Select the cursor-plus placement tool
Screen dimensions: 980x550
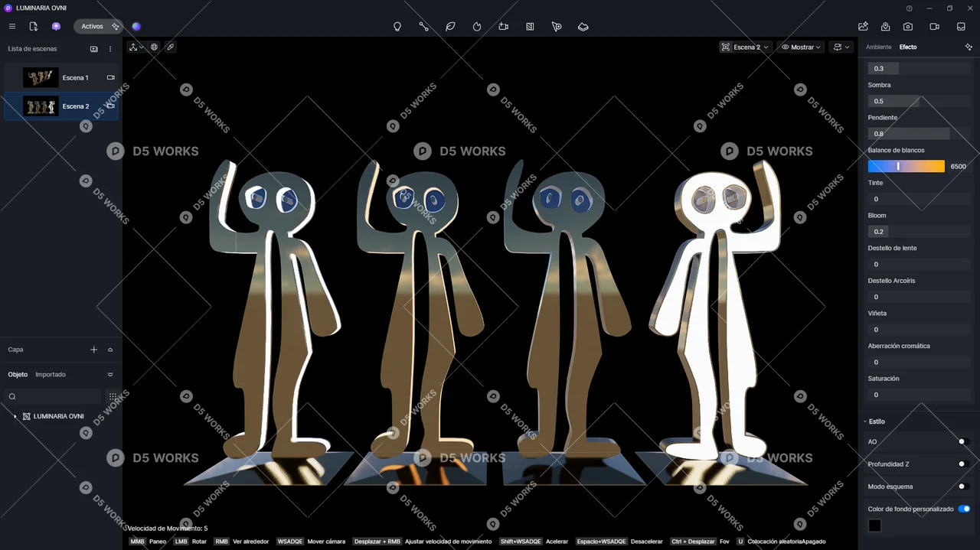557,26
